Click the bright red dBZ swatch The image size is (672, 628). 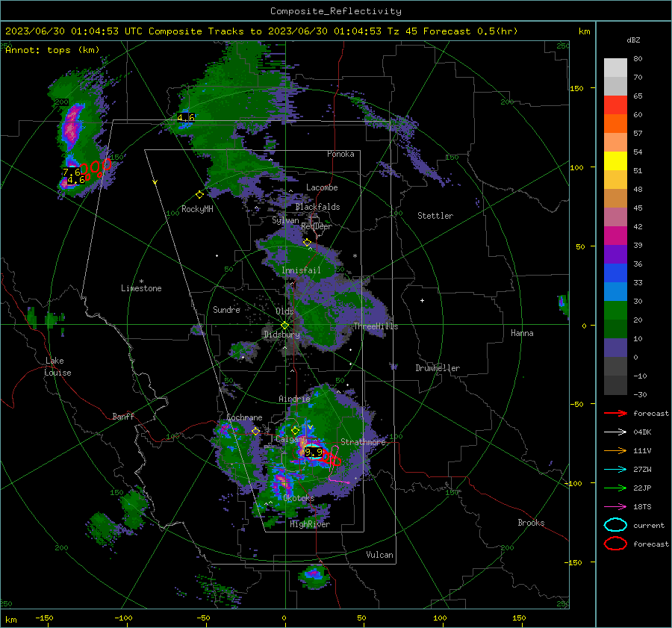coord(615,105)
